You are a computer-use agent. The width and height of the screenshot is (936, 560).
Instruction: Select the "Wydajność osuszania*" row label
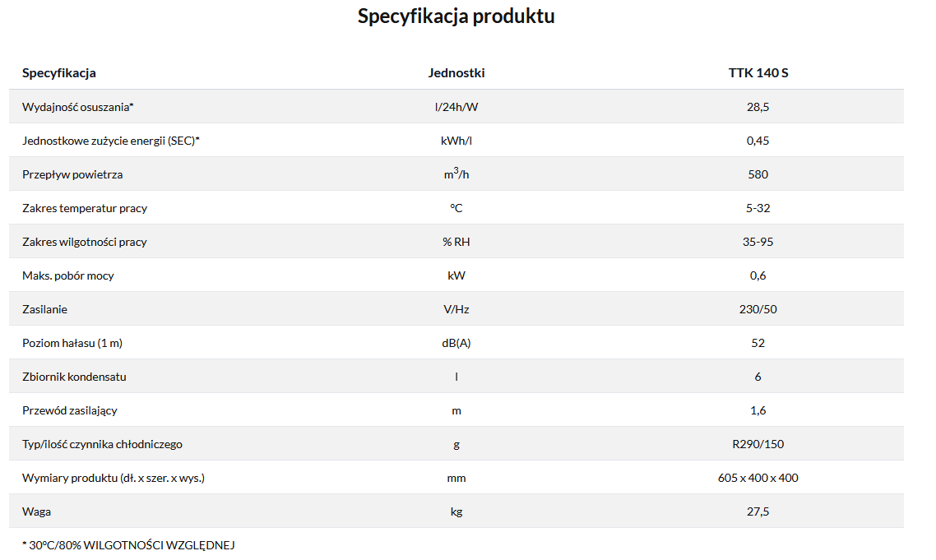(78, 107)
